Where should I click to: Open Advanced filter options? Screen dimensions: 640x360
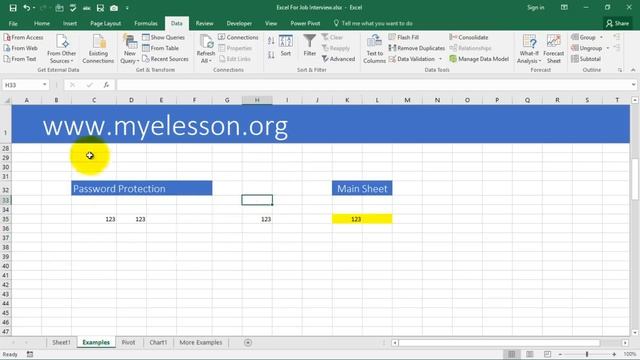(x=338, y=59)
